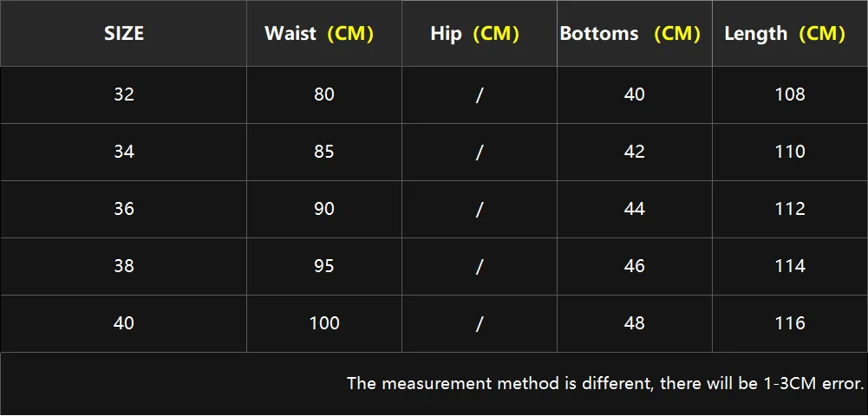The width and height of the screenshot is (868, 416).
Task: Select waist value 100
Action: click(x=324, y=323)
